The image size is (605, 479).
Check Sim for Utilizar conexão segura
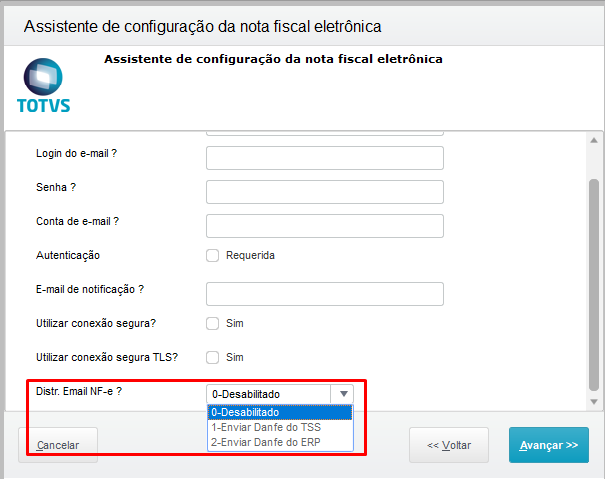tap(212, 323)
